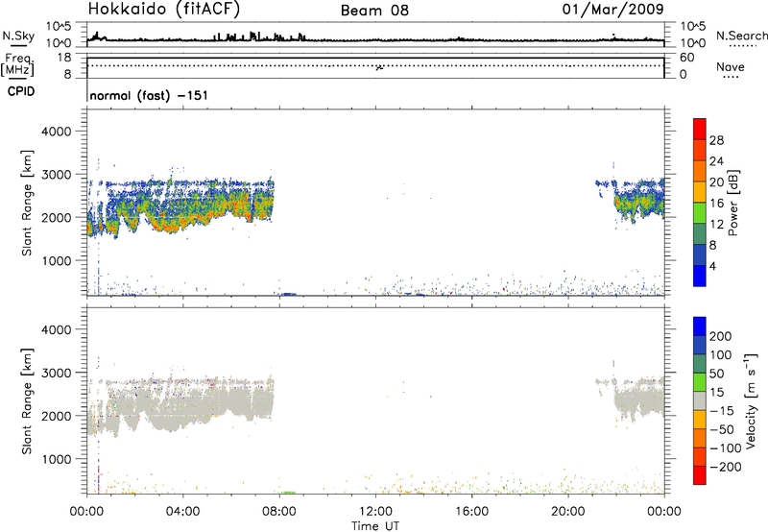Click the "Velocity [m s-1]" colorbar title

751,400
